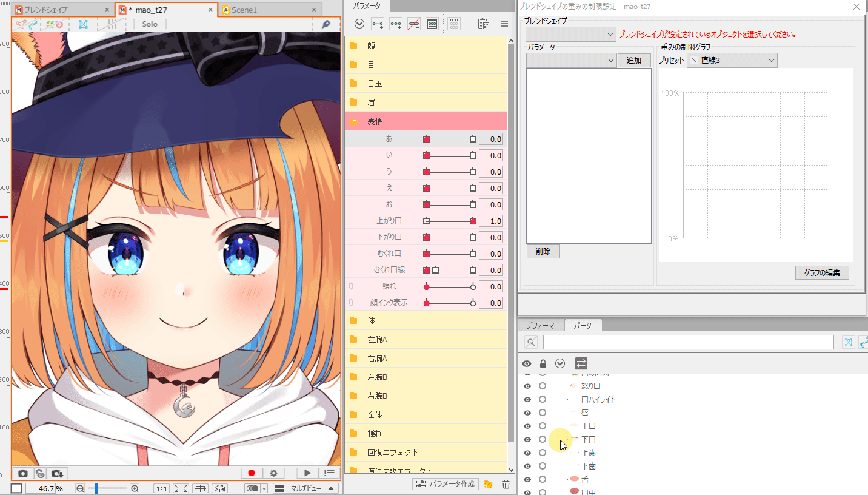The height and width of the screenshot is (495, 868).
Task: Hide the 舌 part with its eye icon
Action: coord(527,479)
